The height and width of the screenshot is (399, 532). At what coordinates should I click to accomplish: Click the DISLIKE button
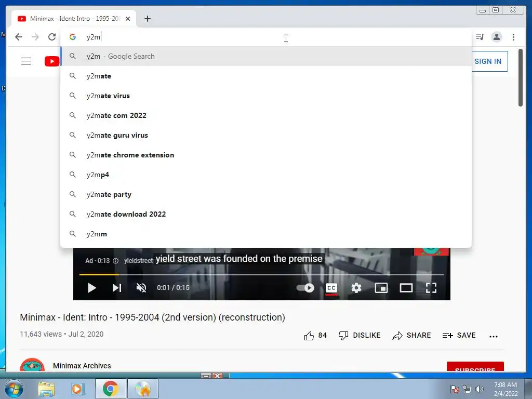[x=360, y=336]
